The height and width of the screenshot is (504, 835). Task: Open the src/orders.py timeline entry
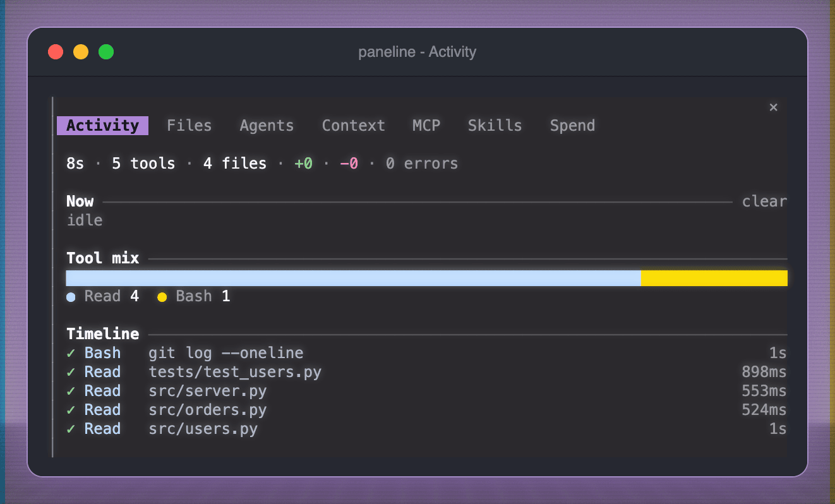click(426, 410)
